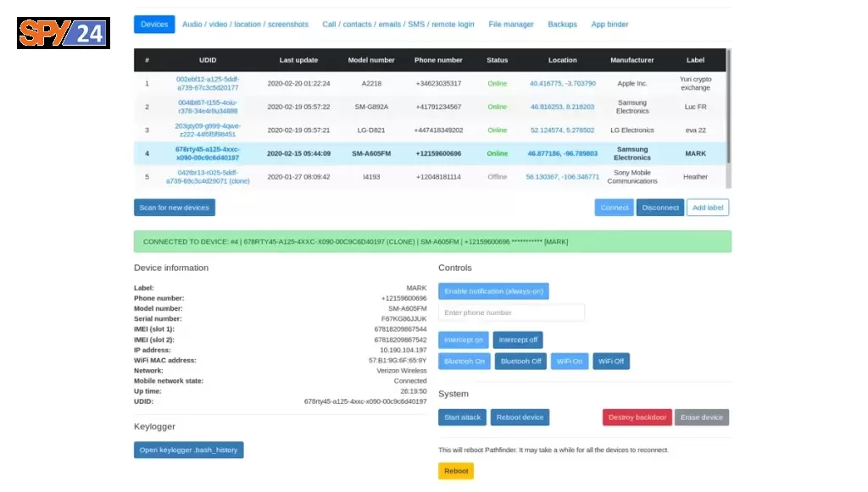This screenshot has width=868, height=492.
Task: Focus the Enter phone number field
Action: click(511, 312)
